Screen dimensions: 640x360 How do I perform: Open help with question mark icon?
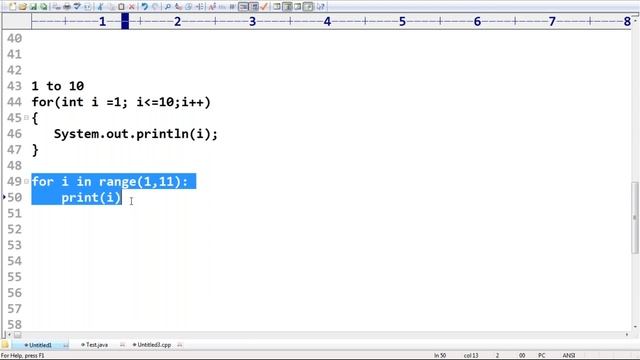(x=320, y=7)
